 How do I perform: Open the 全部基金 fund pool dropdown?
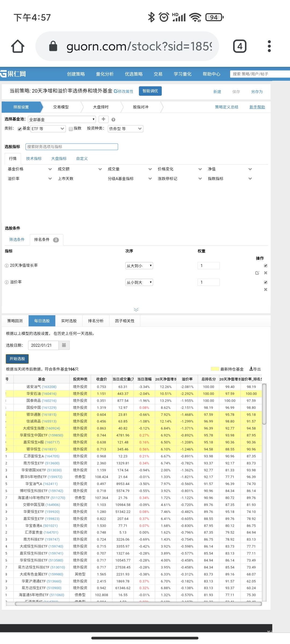pyautogui.click(x=62, y=119)
